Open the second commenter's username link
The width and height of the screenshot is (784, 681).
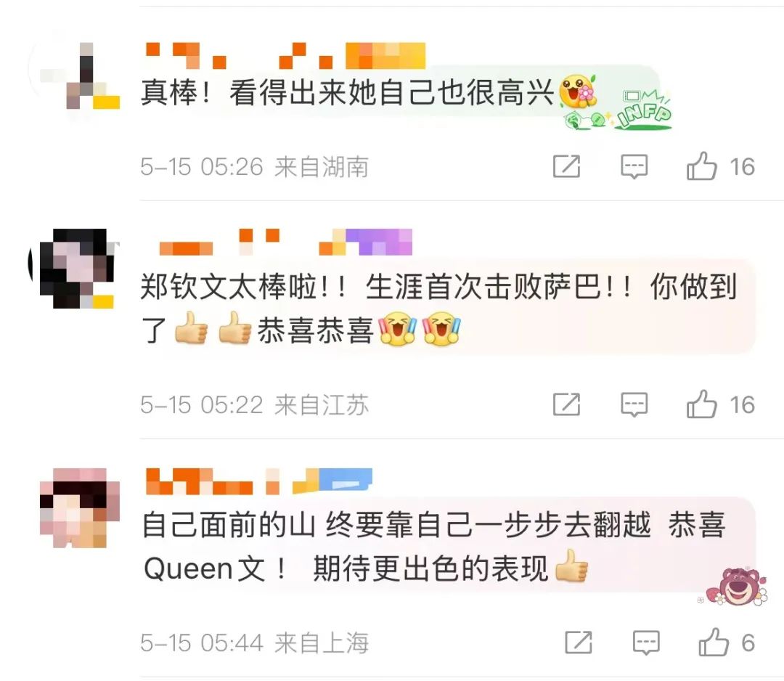tap(285, 242)
